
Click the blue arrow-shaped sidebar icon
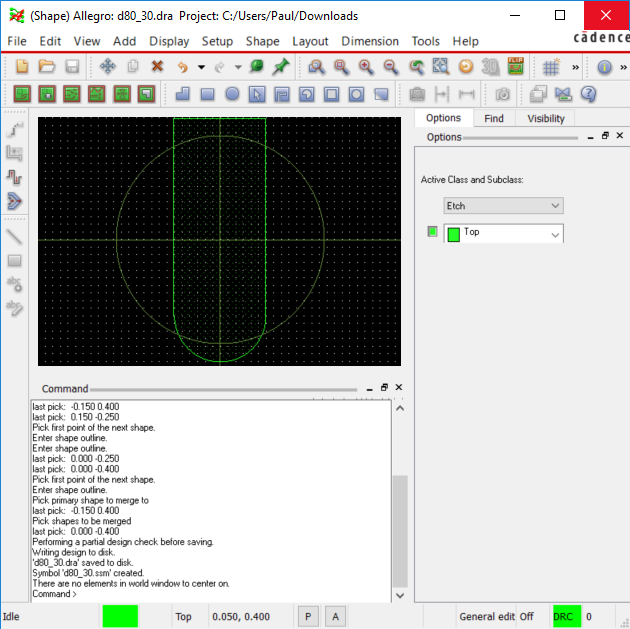coord(14,201)
